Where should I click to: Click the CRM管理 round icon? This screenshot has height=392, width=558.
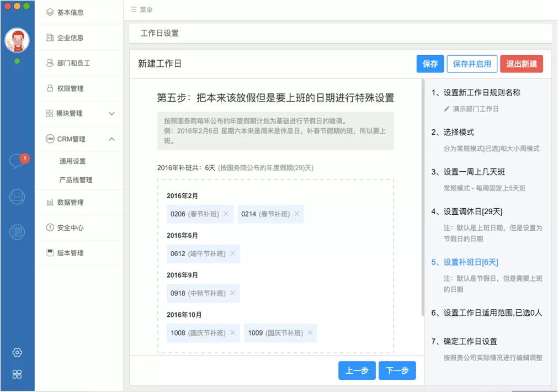[50, 139]
